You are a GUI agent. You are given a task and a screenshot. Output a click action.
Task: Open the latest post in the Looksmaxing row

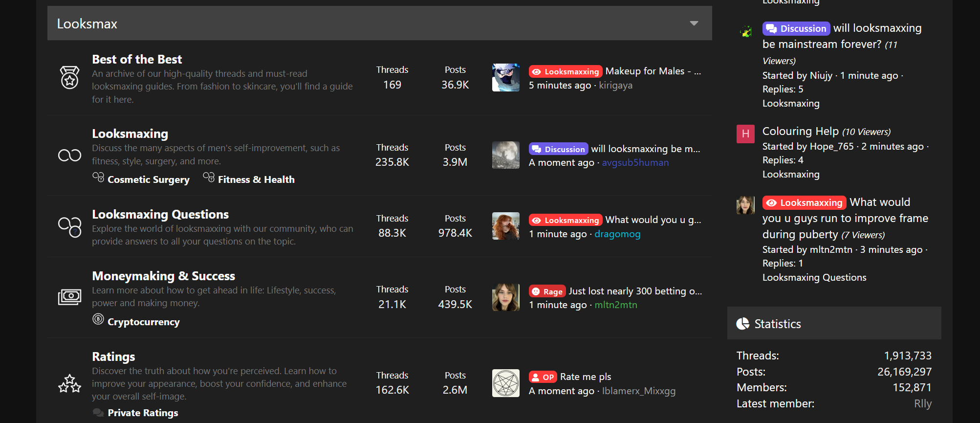pos(645,149)
